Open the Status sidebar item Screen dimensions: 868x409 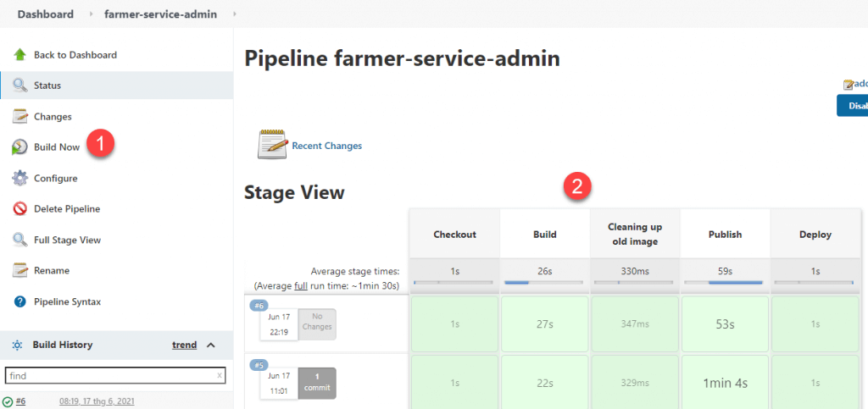pyautogui.click(x=116, y=86)
